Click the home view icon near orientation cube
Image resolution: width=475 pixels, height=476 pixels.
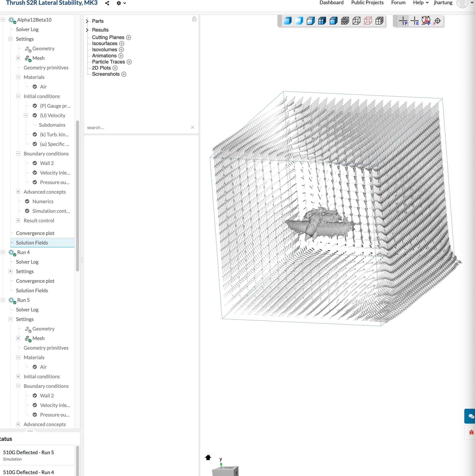208,457
